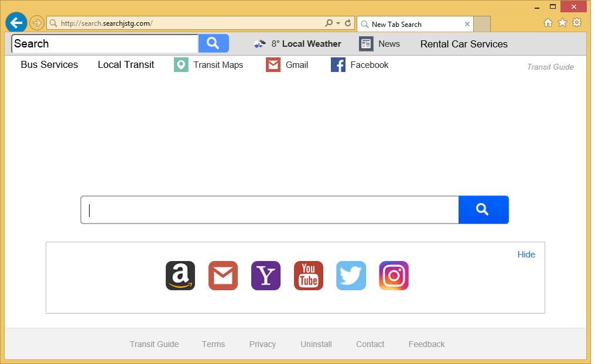The height and width of the screenshot is (364, 595).
Task: Open the browser Home icon
Action: [x=548, y=23]
